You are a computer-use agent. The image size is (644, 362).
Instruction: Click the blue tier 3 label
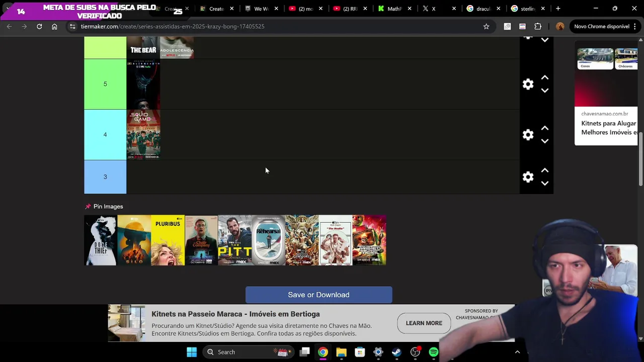[105, 176]
